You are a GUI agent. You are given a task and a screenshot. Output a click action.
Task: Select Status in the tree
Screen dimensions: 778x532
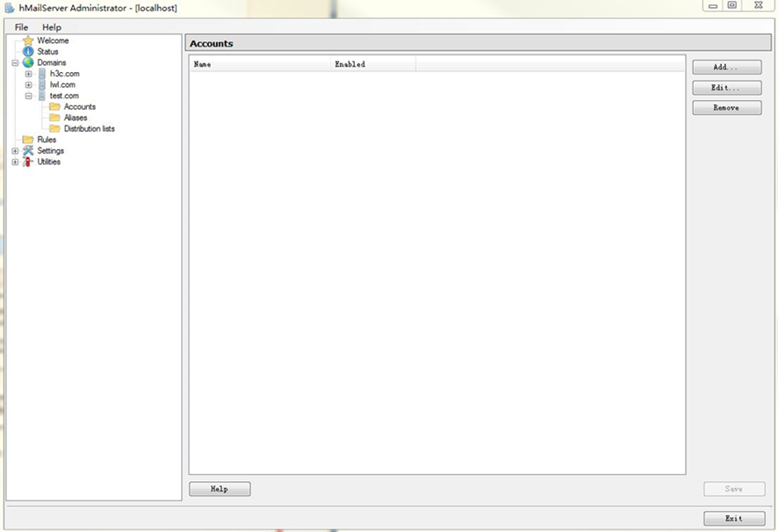[x=47, y=52]
